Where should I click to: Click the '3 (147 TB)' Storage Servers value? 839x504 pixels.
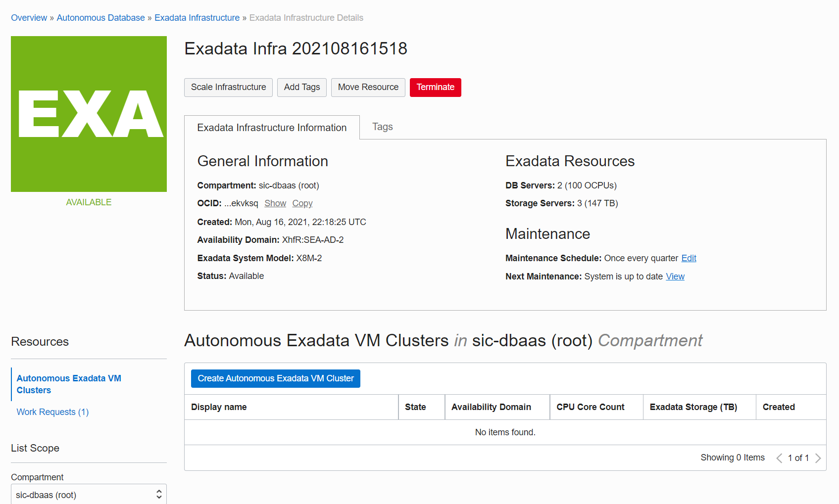(597, 203)
